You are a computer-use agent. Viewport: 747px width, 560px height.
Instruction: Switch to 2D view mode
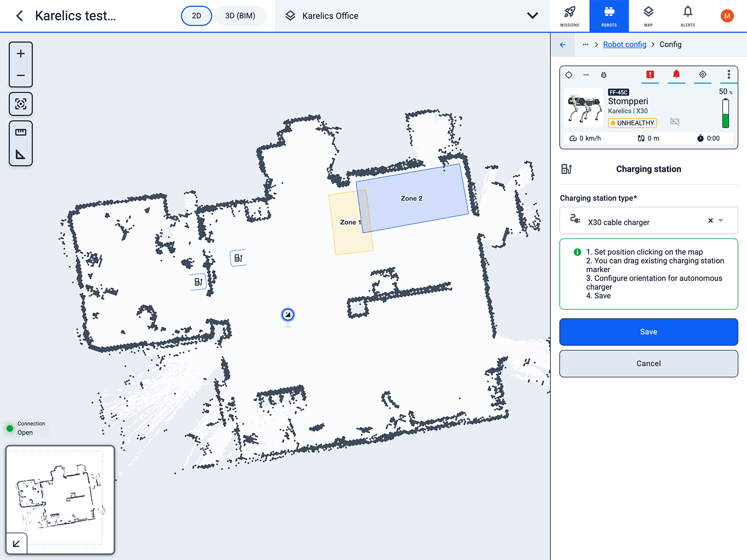197,16
